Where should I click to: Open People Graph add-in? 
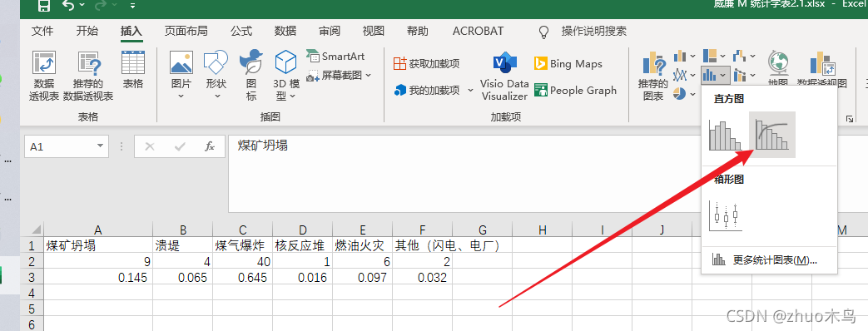[575, 90]
